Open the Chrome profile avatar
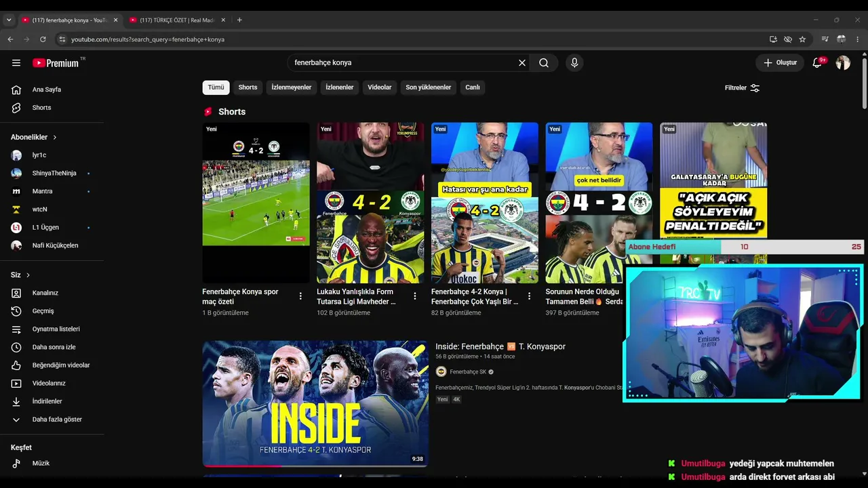Screen dimensions: 868x488 pyautogui.click(x=841, y=39)
